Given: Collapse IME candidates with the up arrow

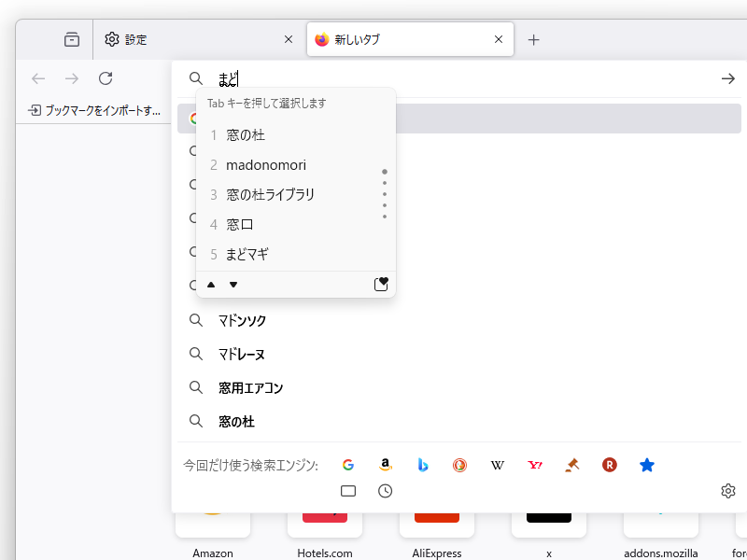Looking at the screenshot, I should point(211,284).
